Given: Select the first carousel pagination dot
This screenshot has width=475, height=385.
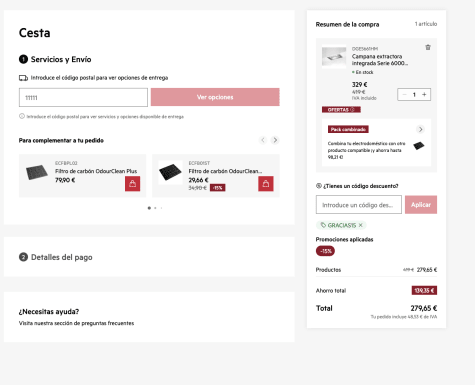Looking at the screenshot, I should pos(149,208).
